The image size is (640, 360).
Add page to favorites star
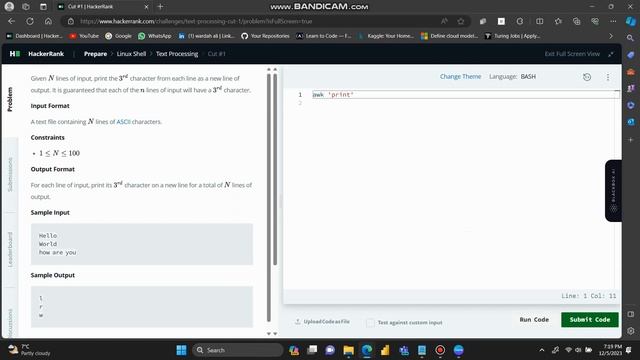(x=461, y=21)
